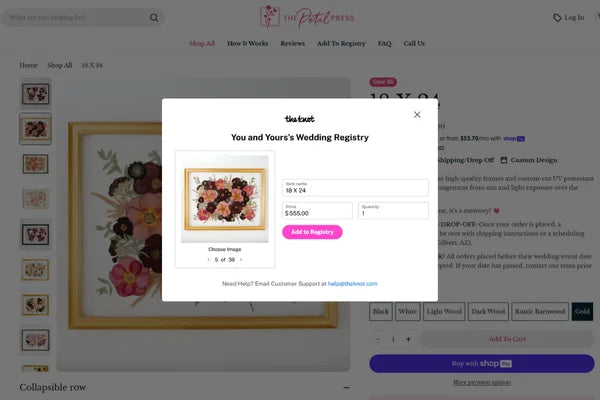Select the Rustic Barnwood frame option

point(540,311)
